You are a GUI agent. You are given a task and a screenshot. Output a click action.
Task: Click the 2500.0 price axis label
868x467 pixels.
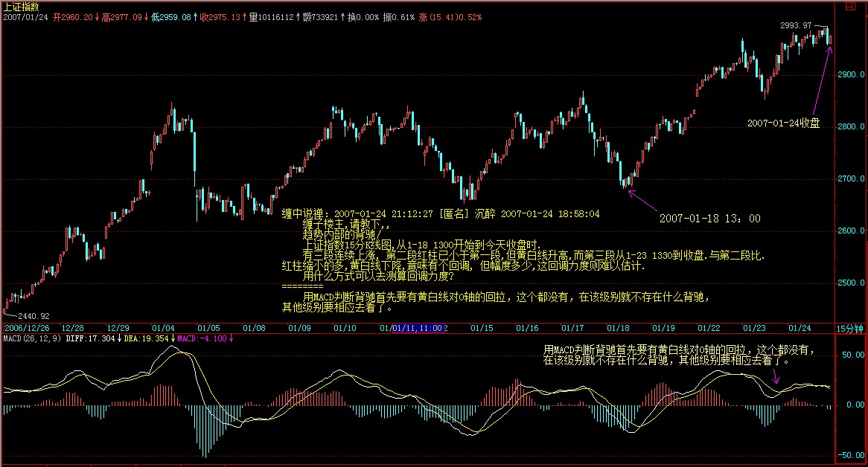(850, 283)
